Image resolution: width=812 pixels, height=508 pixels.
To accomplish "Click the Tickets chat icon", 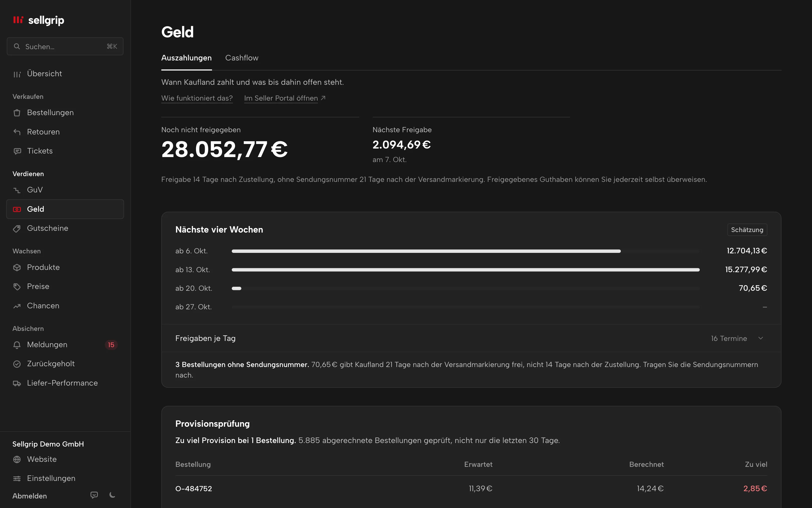I will 17,151.
